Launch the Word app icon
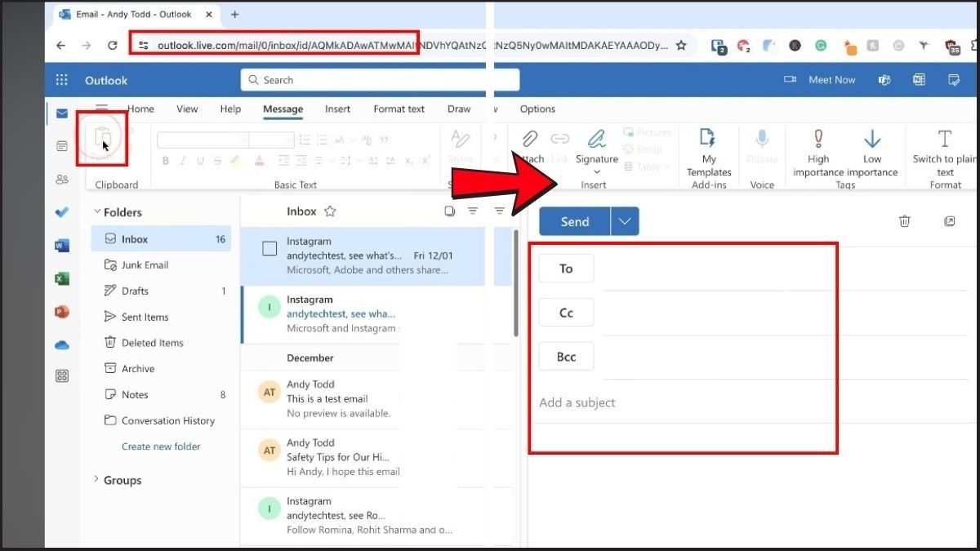The width and height of the screenshot is (980, 551). click(x=62, y=245)
